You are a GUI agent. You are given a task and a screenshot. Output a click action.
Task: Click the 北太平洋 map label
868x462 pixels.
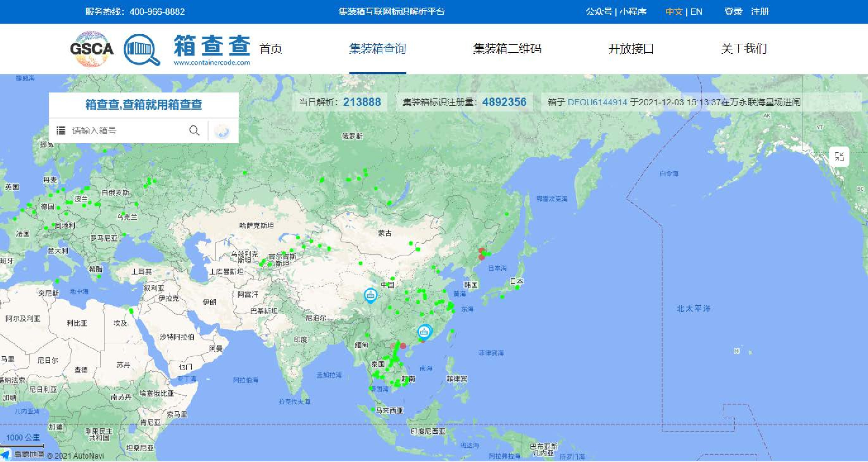point(693,309)
